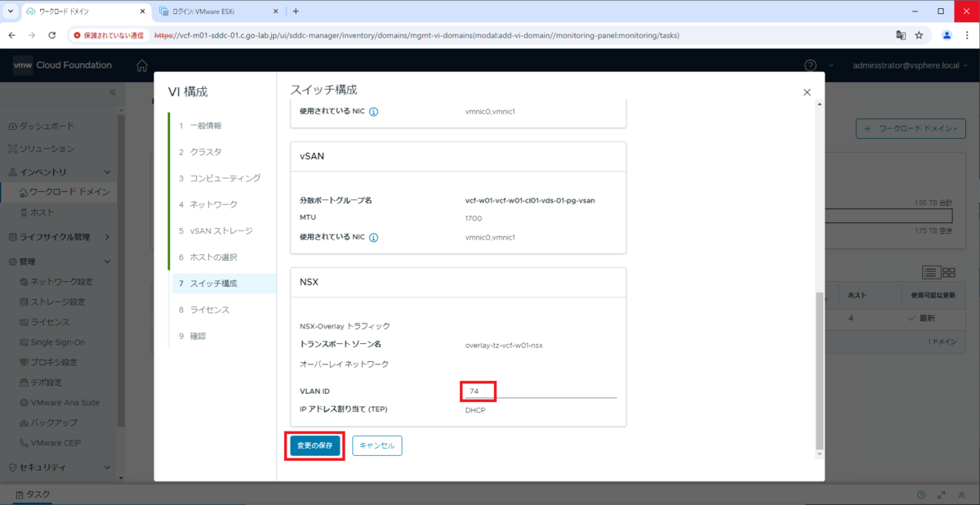Select wizard step 7 スイッチ構成

(224, 284)
